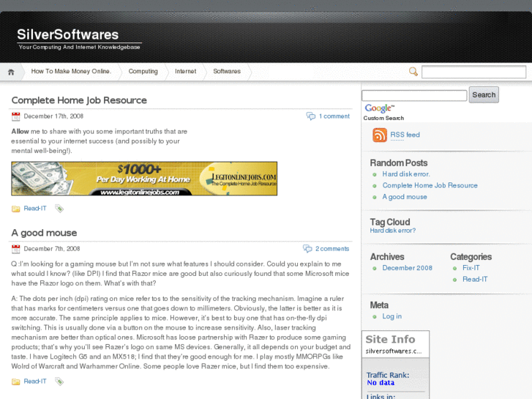Click calendar icon beside December 7th, 2008
Viewport: 532px width, 399px height.
tap(15, 249)
